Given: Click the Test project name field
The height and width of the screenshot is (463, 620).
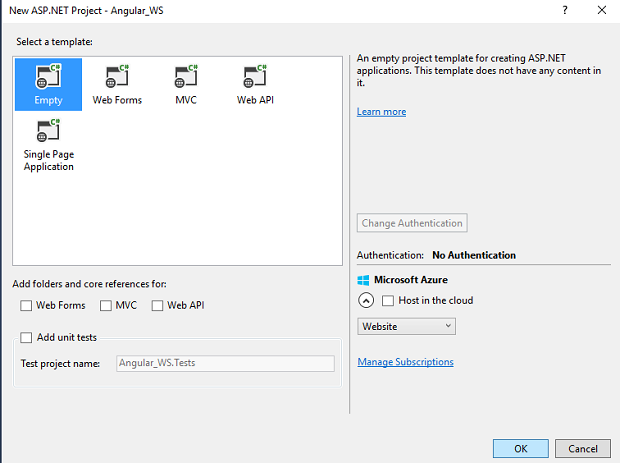Looking at the screenshot, I should click(225, 363).
